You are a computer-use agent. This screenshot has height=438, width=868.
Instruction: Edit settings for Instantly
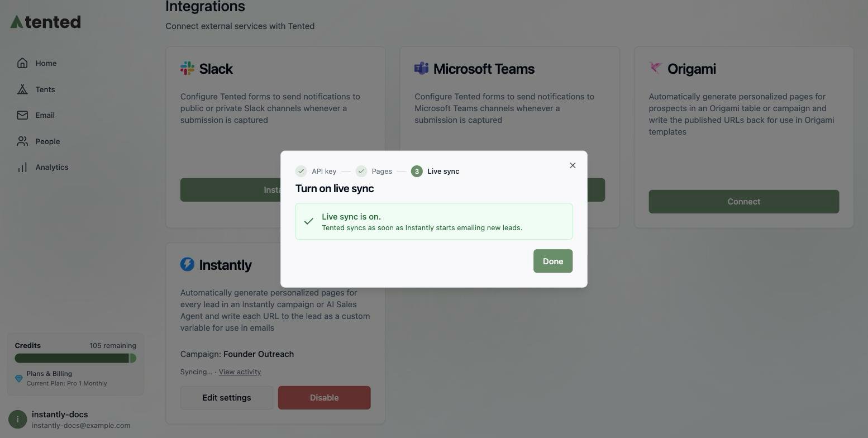227,398
